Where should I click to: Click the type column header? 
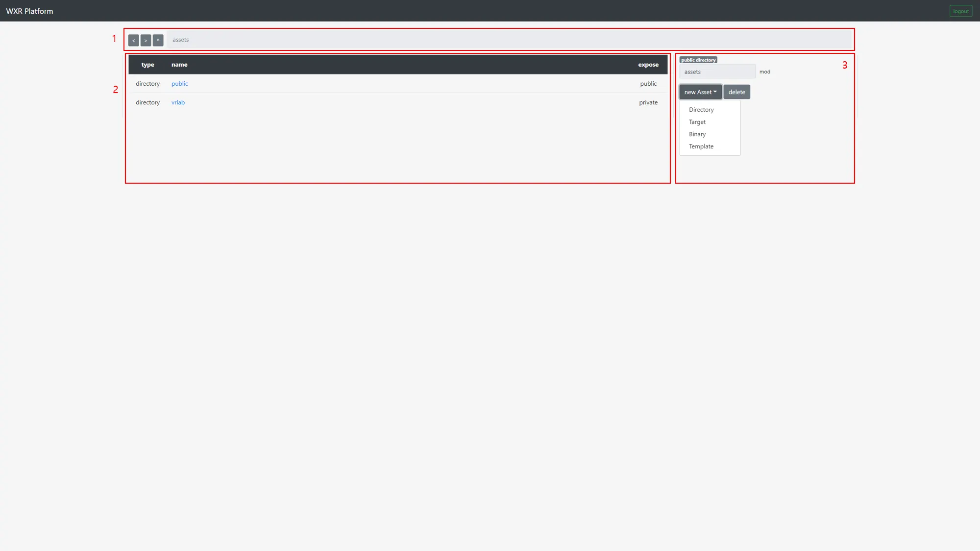147,65
